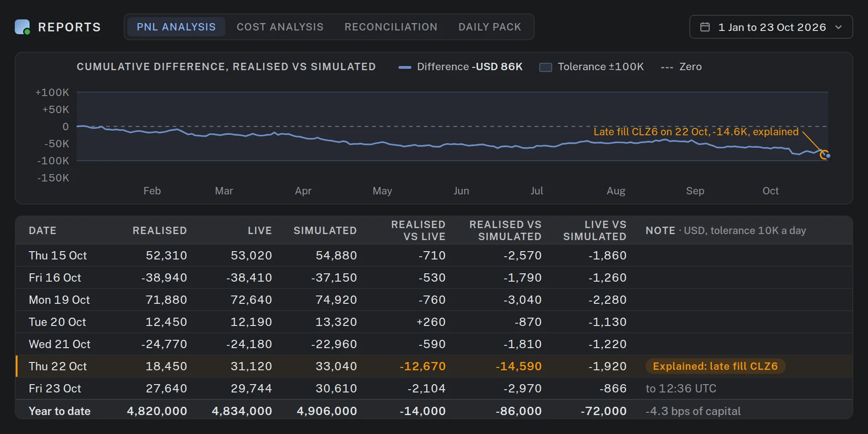The height and width of the screenshot is (434, 868).
Task: Sort by the DATE column header
Action: [42, 230]
